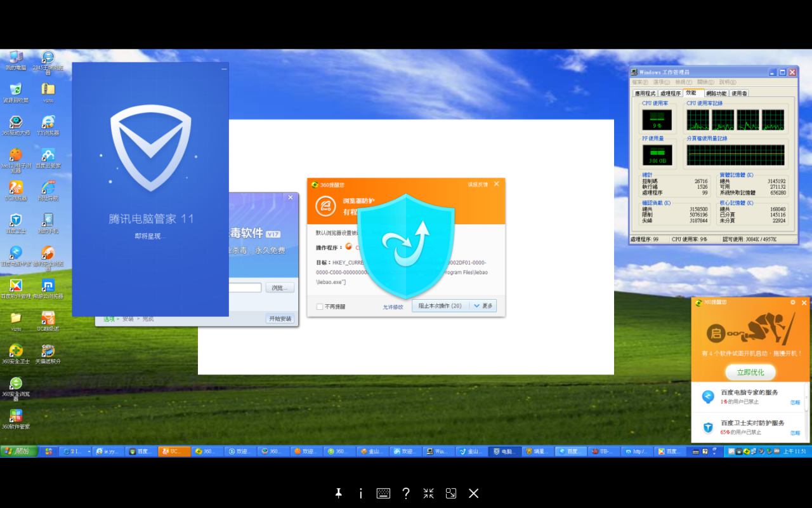Click the 浏览... button in the installer
This screenshot has height=508, width=812.
[280, 288]
